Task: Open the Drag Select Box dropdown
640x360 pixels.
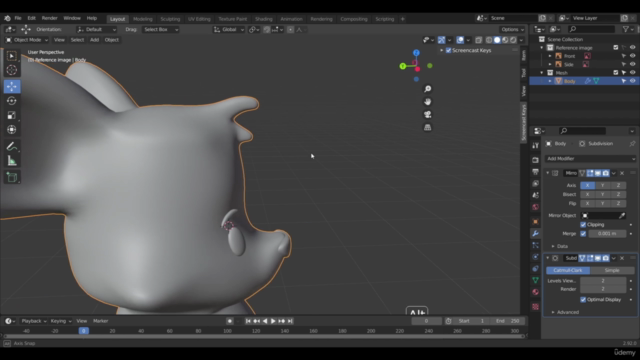Action: click(x=161, y=29)
